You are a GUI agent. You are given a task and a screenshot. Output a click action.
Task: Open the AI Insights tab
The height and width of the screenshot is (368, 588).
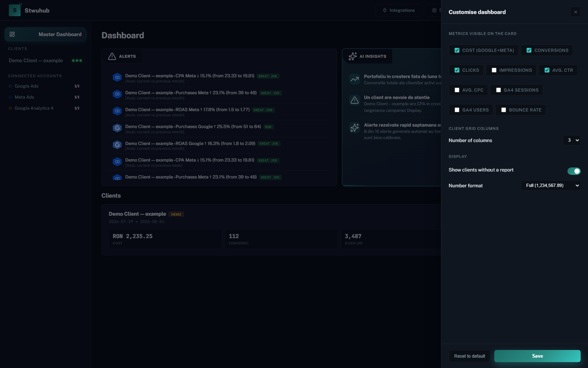click(367, 56)
